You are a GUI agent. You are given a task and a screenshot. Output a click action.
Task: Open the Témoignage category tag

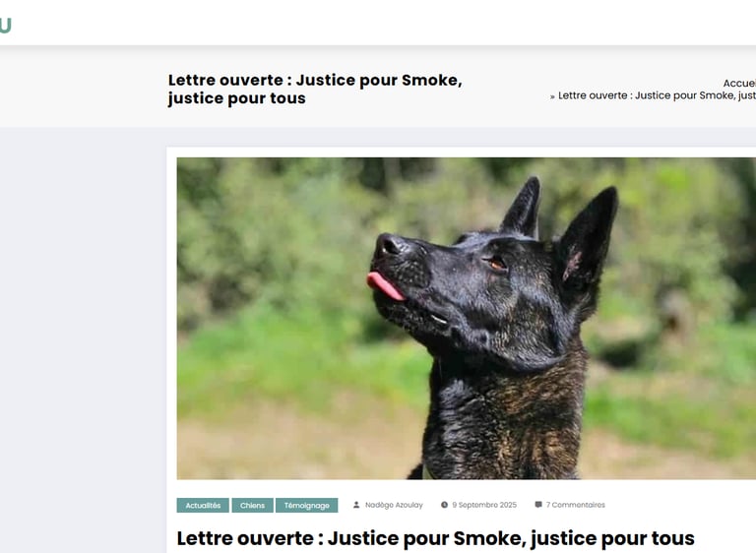pyautogui.click(x=307, y=505)
